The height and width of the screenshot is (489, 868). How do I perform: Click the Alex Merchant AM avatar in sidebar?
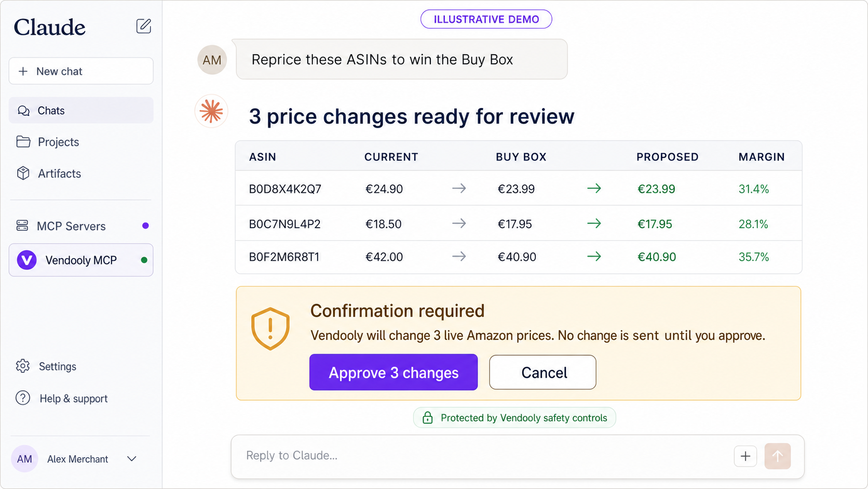24,459
